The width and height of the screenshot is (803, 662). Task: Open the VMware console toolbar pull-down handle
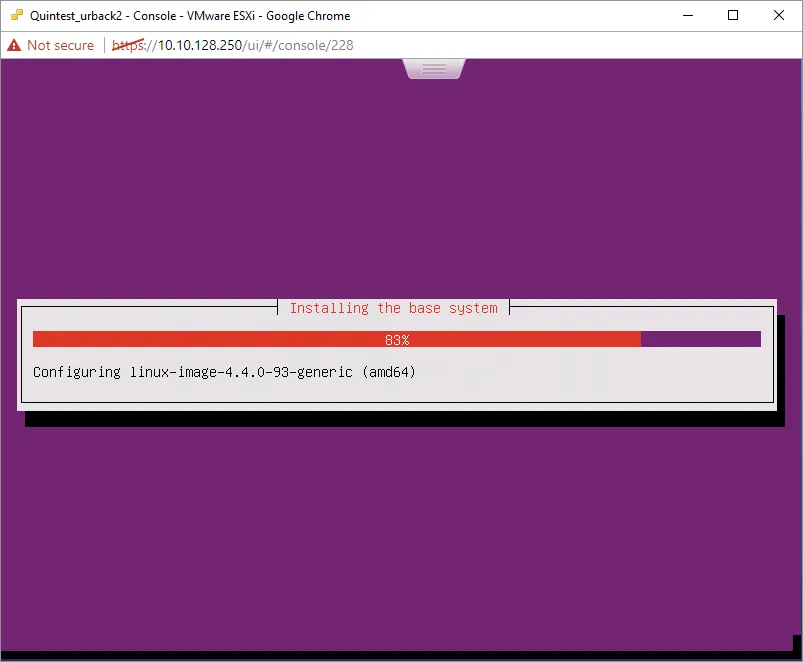(x=434, y=69)
